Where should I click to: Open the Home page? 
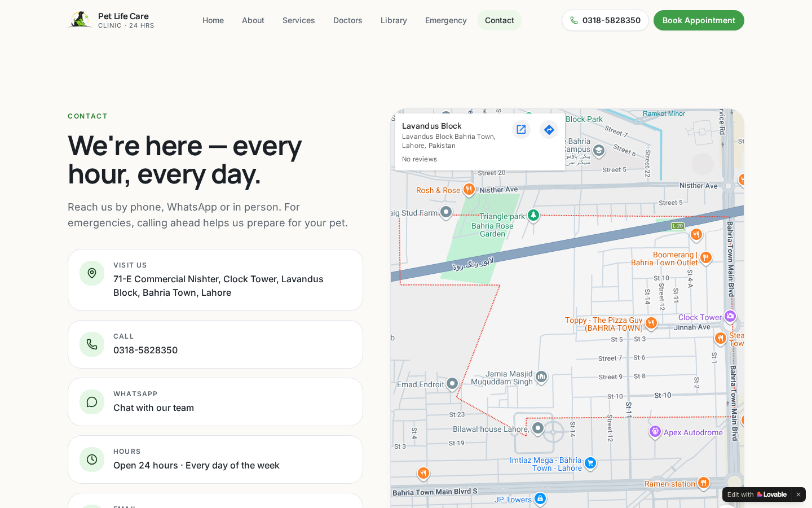213,20
